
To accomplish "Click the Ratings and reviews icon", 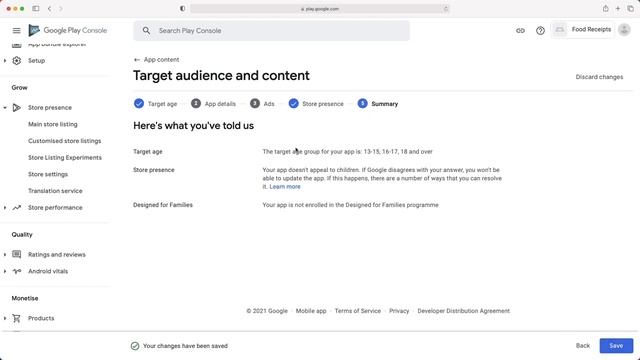I will point(16,255).
